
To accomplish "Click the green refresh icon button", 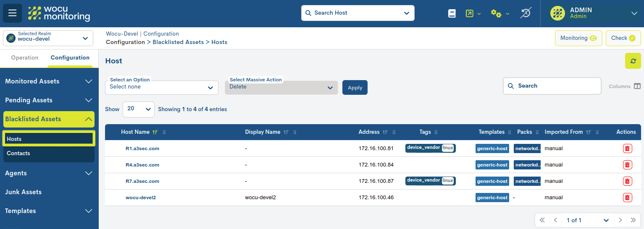I will [633, 61].
